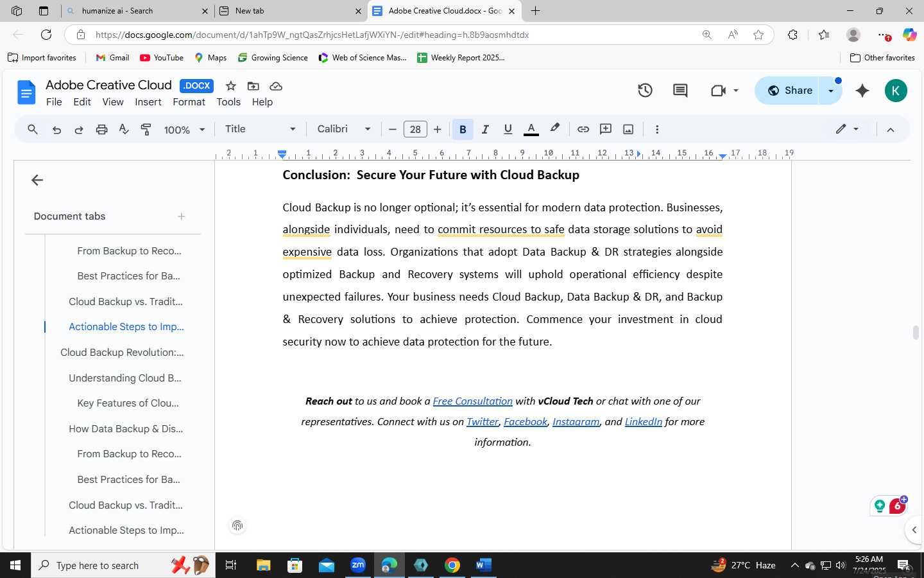Select outline item Key Features of Clou...
The width and height of the screenshot is (924, 578).
(128, 403)
